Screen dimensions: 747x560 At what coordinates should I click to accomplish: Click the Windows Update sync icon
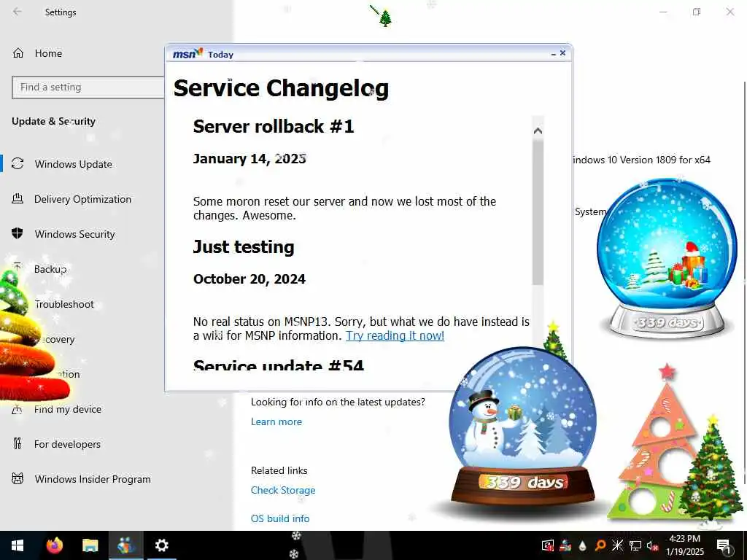point(18,164)
